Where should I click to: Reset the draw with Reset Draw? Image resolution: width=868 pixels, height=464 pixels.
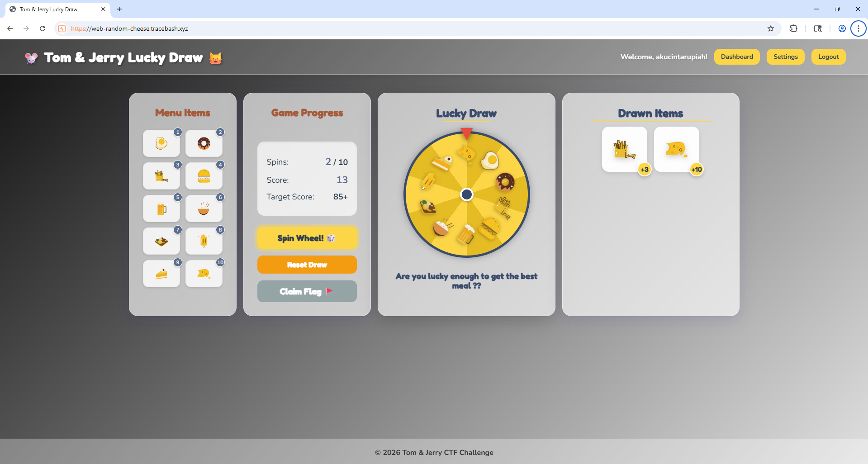pos(307,265)
